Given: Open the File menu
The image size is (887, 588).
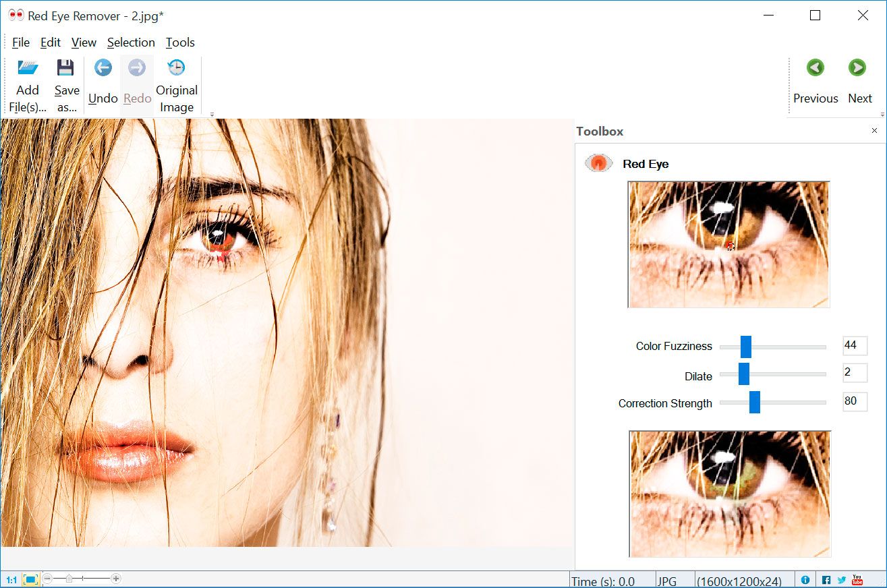Looking at the screenshot, I should pyautogui.click(x=20, y=42).
